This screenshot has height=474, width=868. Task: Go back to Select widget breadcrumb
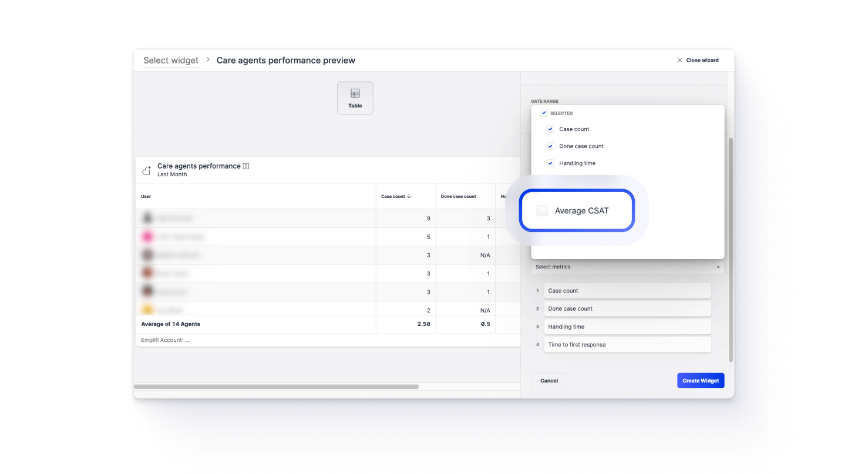171,60
